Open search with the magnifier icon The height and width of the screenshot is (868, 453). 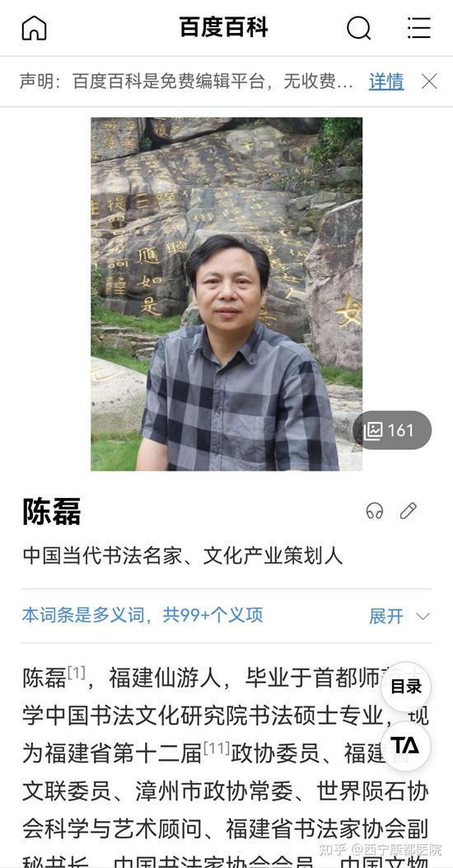359,28
